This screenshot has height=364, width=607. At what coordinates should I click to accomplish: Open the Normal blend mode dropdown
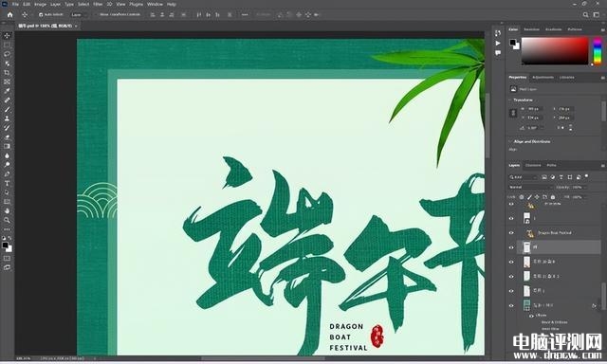[x=530, y=187]
